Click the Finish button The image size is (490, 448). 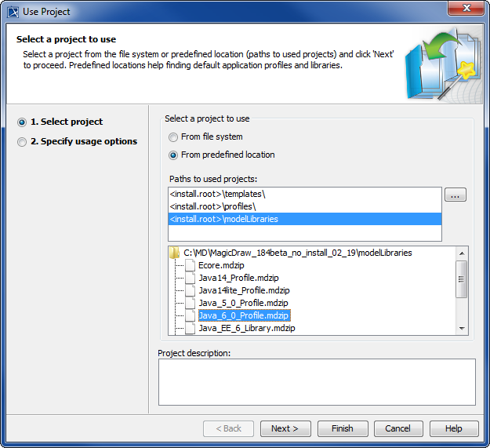(x=343, y=428)
